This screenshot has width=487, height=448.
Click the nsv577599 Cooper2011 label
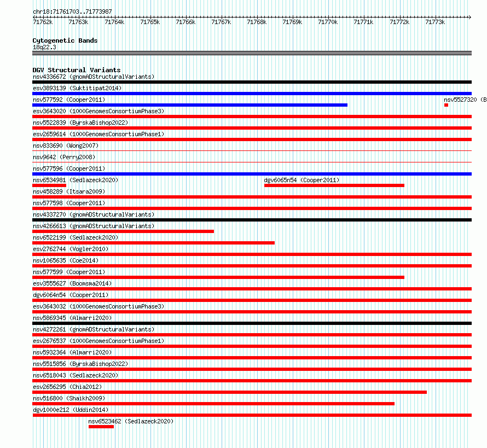tap(69, 272)
